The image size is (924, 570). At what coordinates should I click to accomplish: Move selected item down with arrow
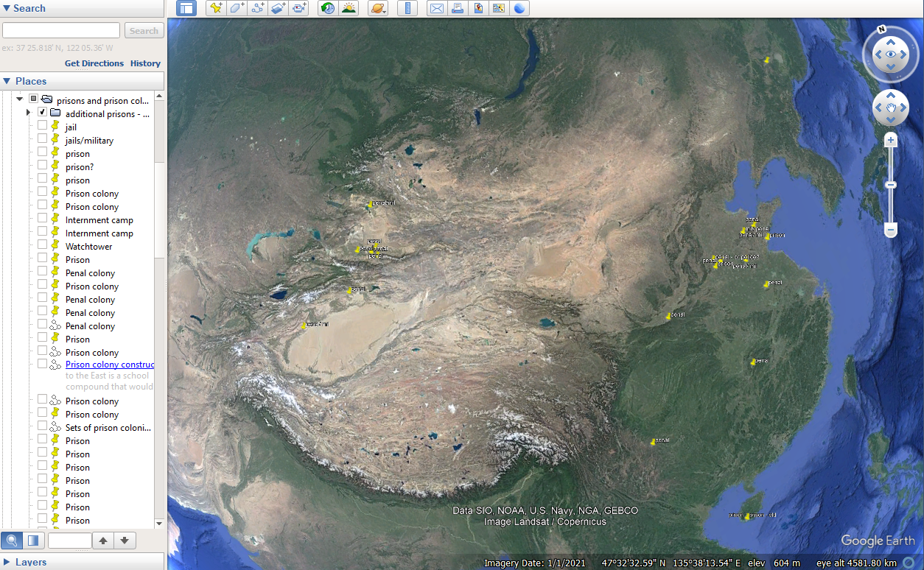125,541
